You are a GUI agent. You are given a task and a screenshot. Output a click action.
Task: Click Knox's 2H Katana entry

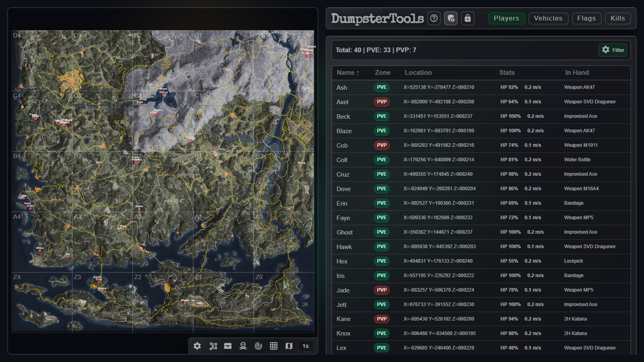pyautogui.click(x=575, y=333)
